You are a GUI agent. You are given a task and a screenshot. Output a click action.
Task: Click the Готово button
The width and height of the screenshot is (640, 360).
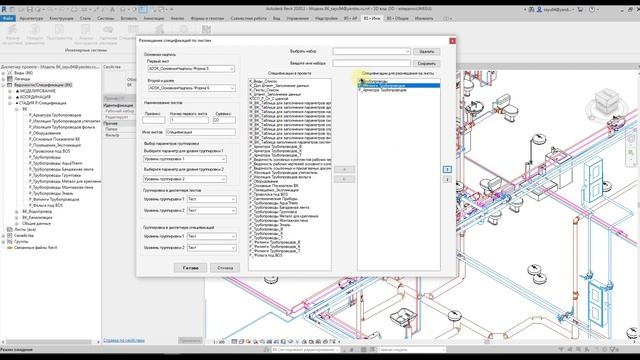190,268
